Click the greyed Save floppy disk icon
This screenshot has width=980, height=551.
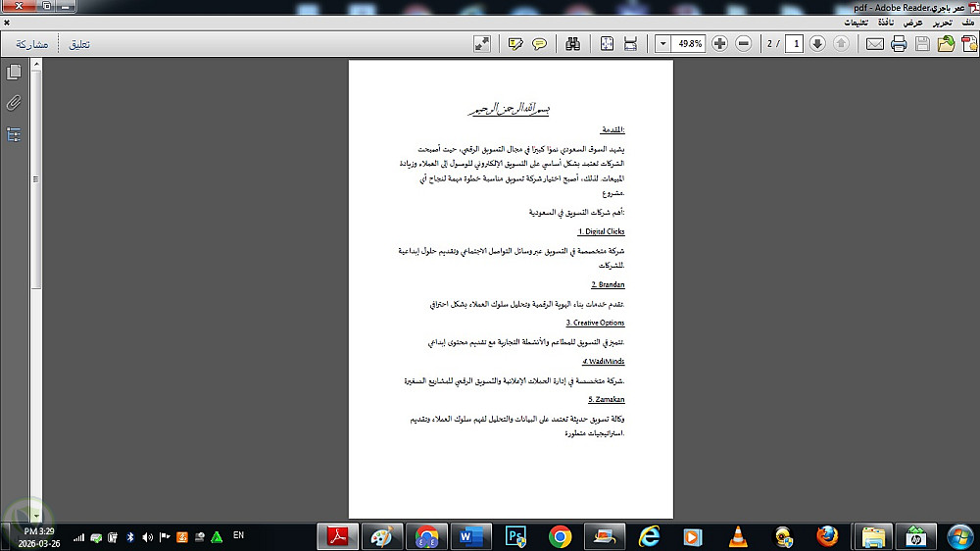tap(922, 44)
